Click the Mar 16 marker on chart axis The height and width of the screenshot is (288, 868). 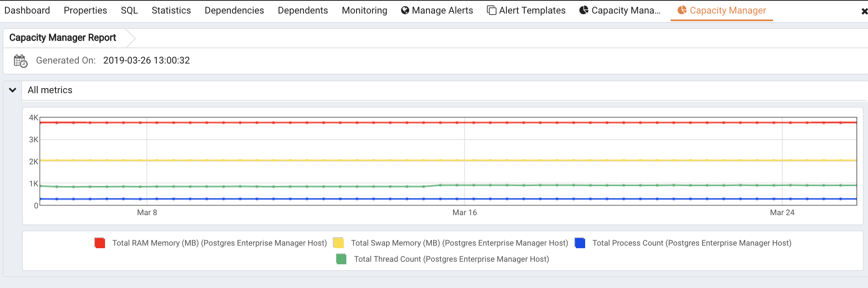click(464, 213)
